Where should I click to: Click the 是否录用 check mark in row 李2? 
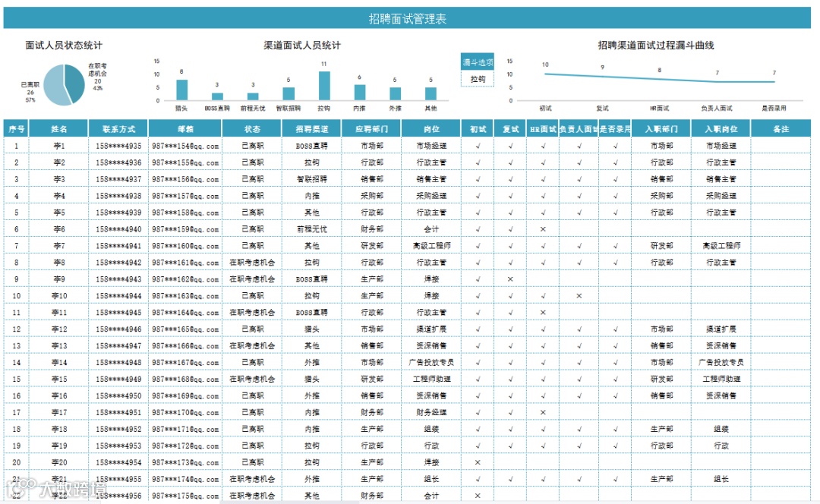(x=616, y=162)
